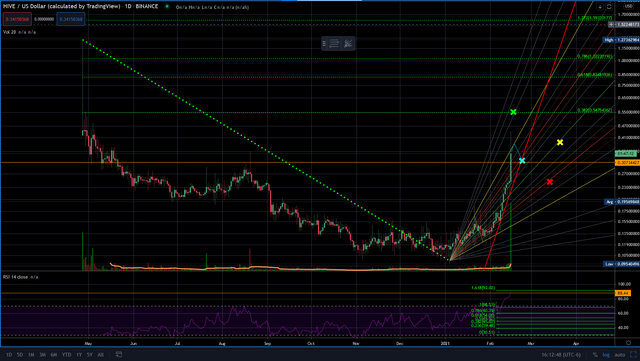Set the range to 1M

(31, 355)
